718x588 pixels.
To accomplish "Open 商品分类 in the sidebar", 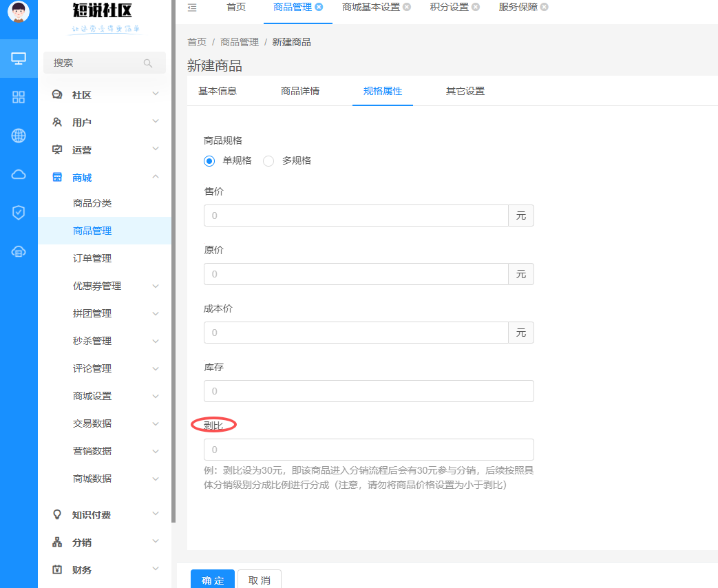I will point(92,203).
